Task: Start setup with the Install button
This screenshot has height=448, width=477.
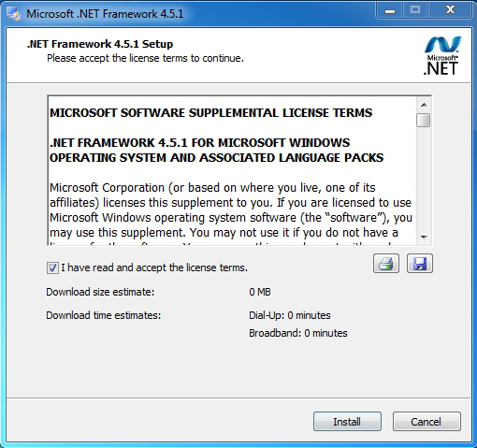Action: point(347,422)
